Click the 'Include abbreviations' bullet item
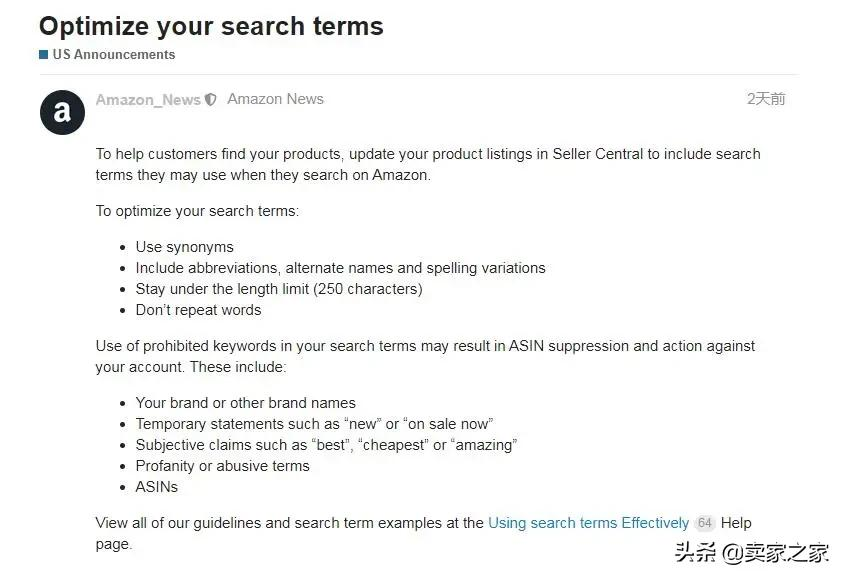 [340, 268]
